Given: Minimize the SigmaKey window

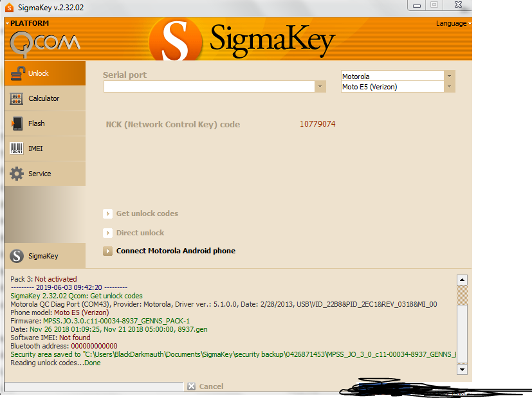Looking at the screenshot, I should 417,5.
